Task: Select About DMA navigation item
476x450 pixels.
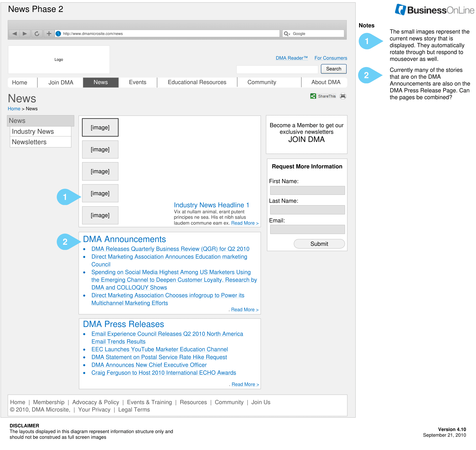Action: [326, 82]
